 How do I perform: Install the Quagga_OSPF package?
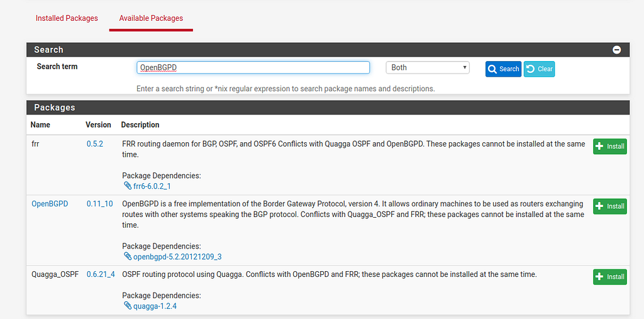609,277
